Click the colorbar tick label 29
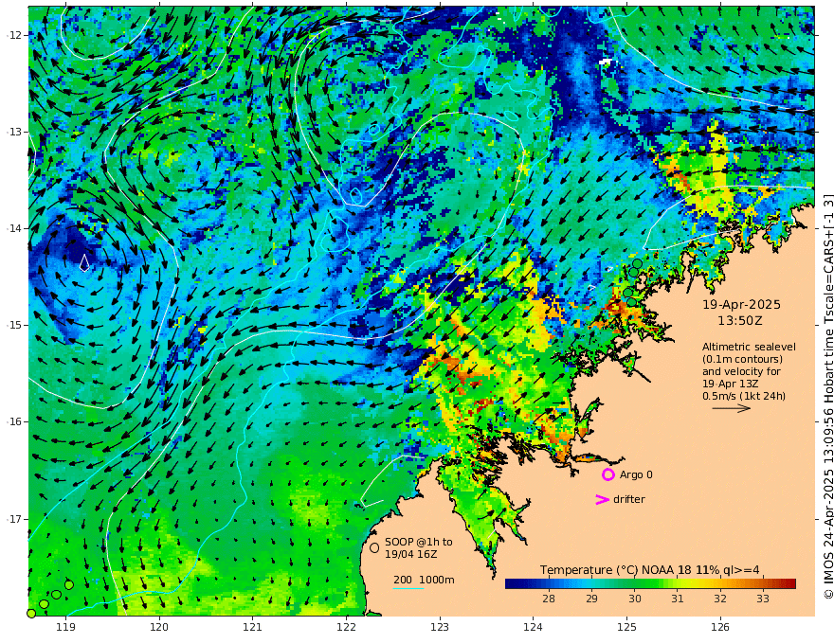834x644 pixels. (x=591, y=599)
